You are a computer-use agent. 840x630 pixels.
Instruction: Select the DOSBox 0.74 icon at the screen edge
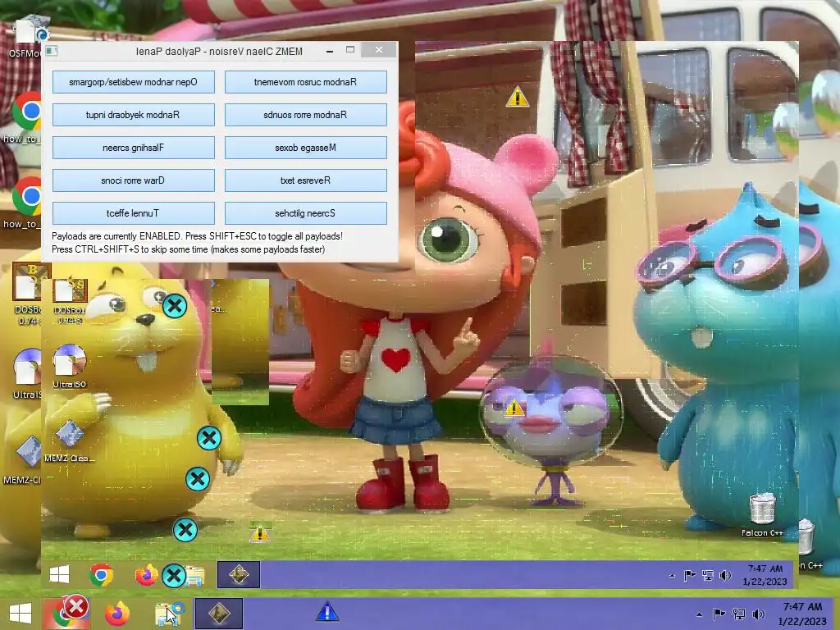25,294
